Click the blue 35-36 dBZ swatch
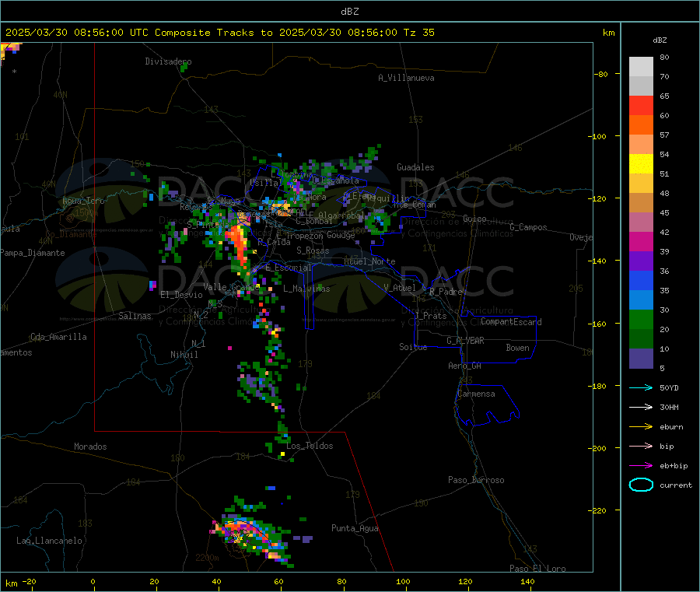Image resolution: width=700 pixels, height=592 pixels. pos(641,281)
